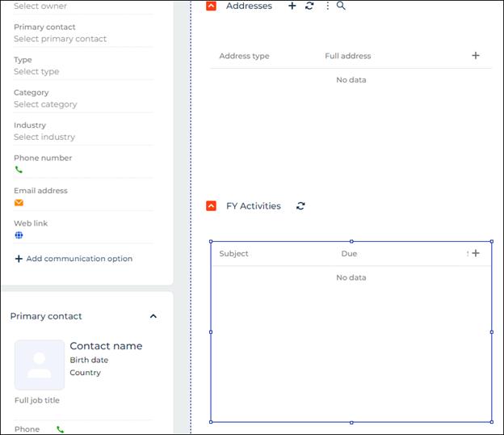Viewport: 504px width, 435px height.
Task: Click the plus icon beside Addresses title
Action: 292,6
